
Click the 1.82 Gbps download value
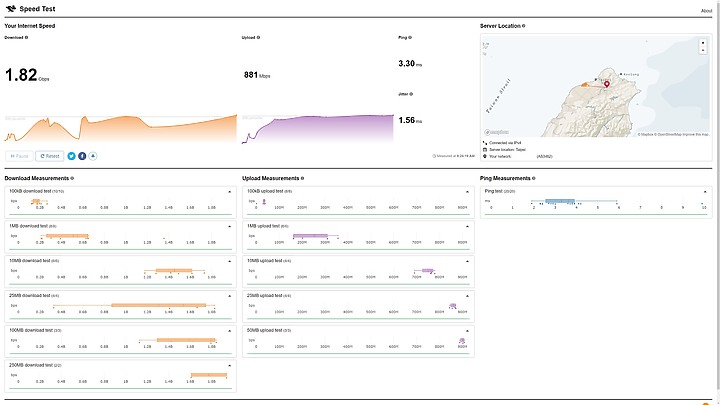(27, 75)
